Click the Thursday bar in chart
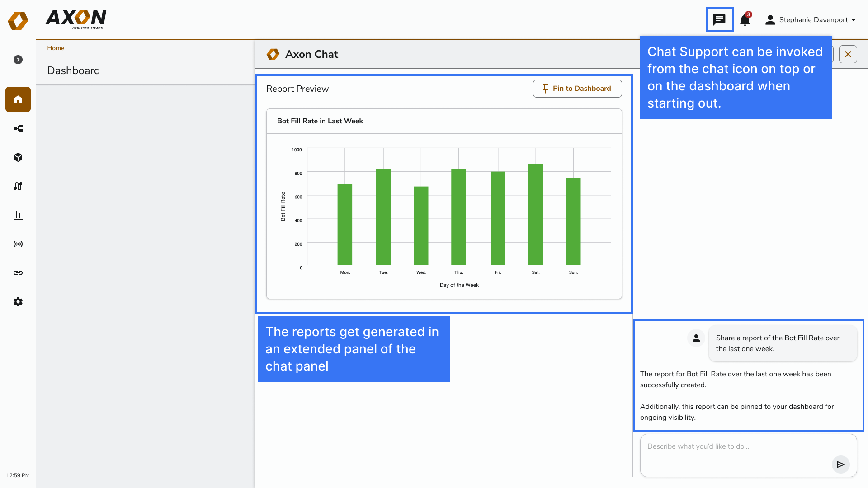Screen dimensions: 868x488 (x=458, y=217)
